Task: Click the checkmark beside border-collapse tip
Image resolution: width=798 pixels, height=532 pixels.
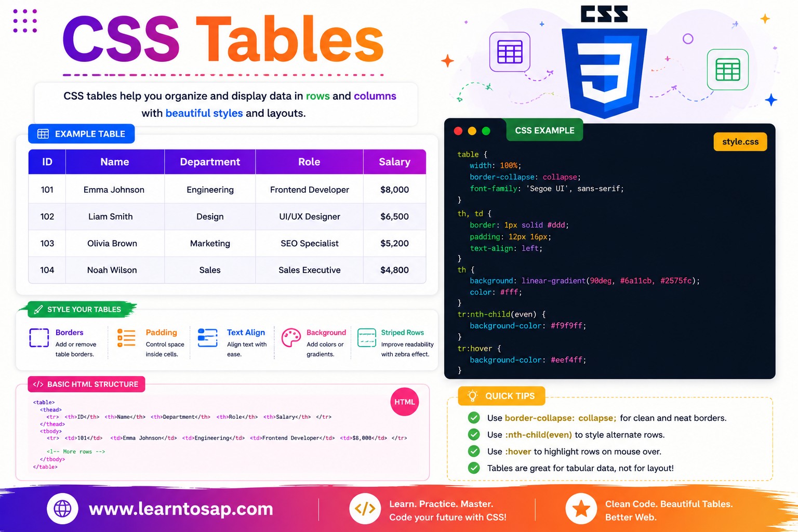Action: tap(474, 418)
